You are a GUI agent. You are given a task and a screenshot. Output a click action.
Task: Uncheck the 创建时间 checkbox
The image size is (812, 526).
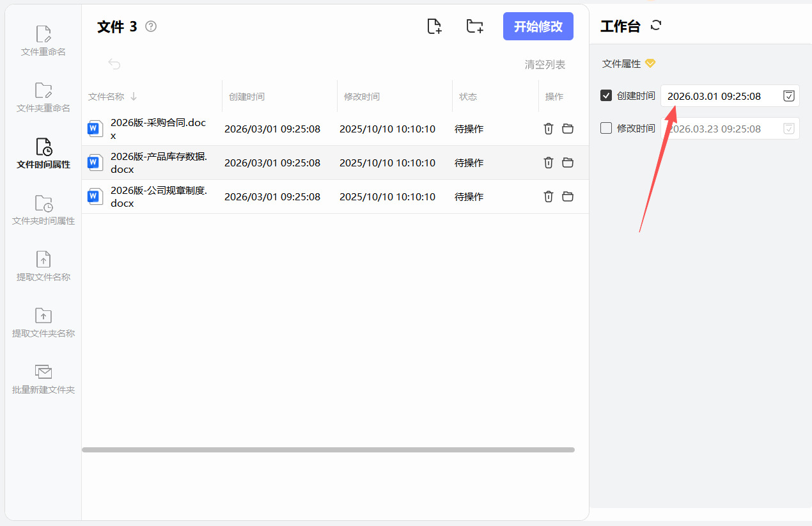click(x=606, y=95)
